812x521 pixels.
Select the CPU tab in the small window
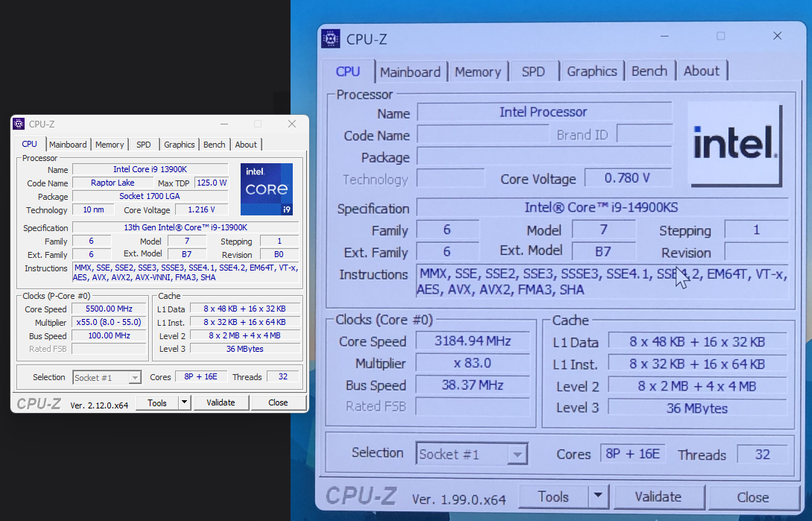pos(30,144)
